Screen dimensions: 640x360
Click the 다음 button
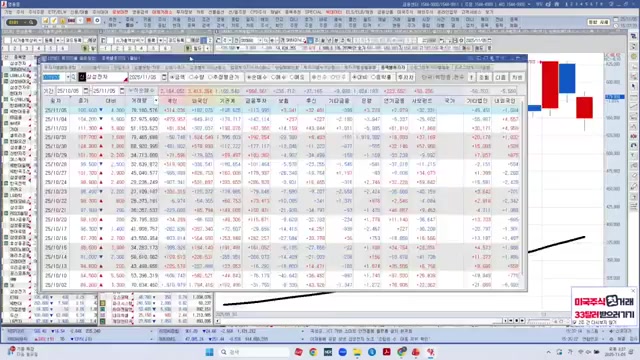(x=500, y=77)
